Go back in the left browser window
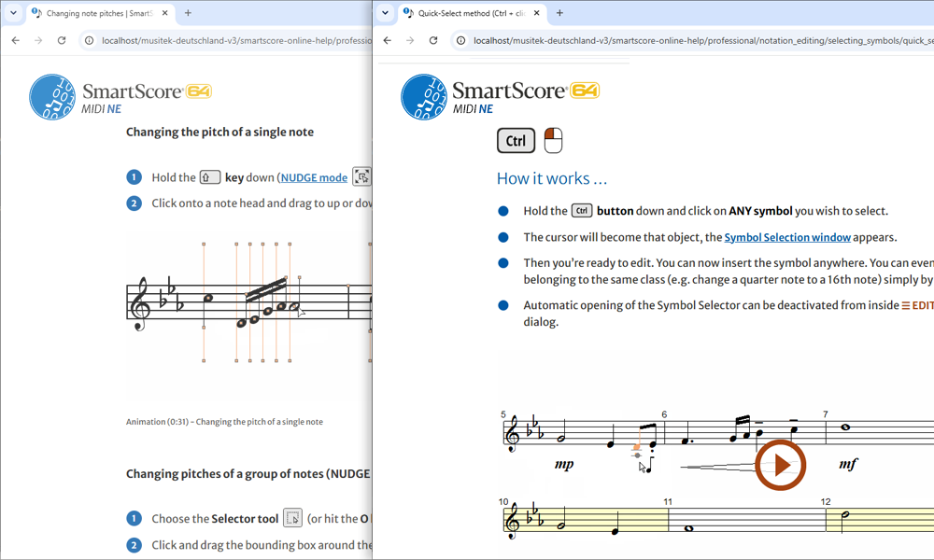The width and height of the screenshot is (934, 560). pos(16,40)
